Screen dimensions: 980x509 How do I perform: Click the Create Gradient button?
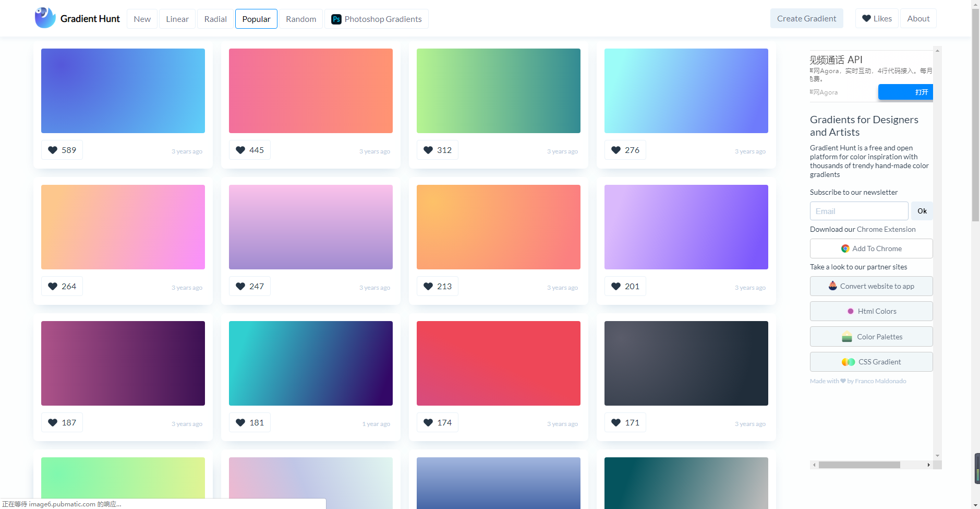pos(806,18)
